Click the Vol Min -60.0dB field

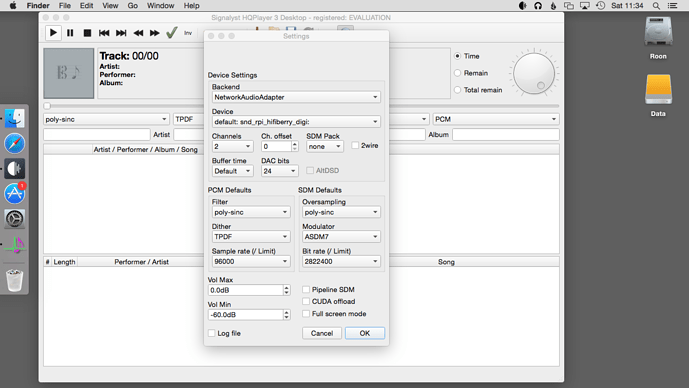245,315
